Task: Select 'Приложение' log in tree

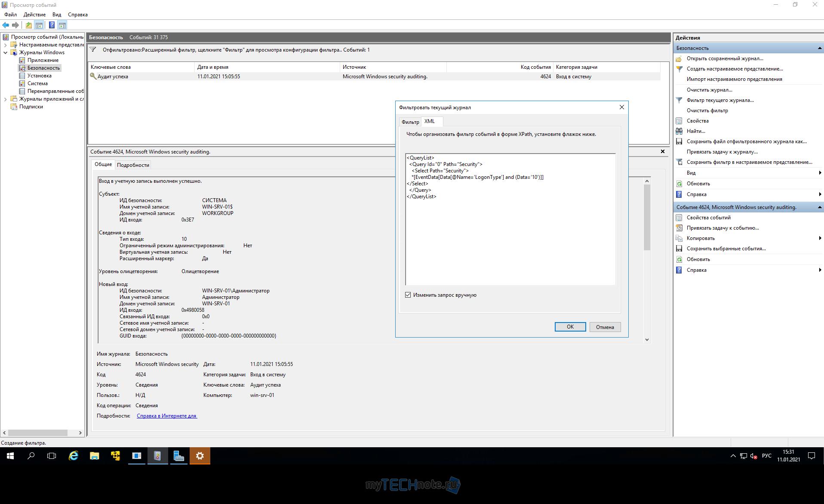Action: tap(43, 60)
